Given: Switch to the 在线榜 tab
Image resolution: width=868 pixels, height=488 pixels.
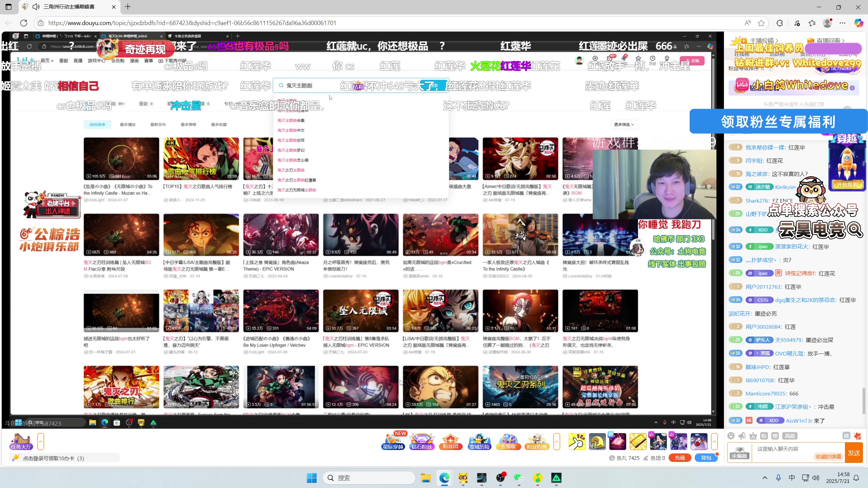Looking at the screenshot, I should [x=742, y=54].
